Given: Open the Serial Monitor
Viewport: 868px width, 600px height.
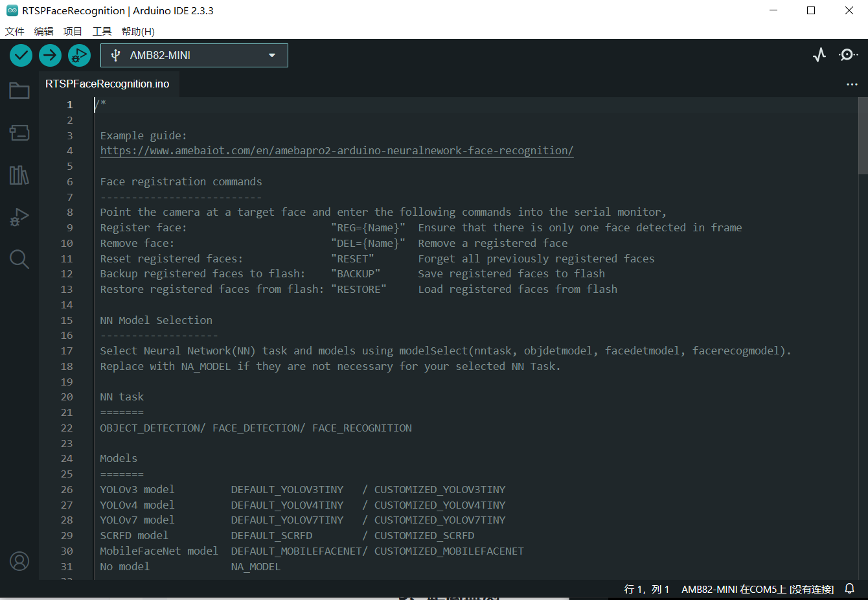Looking at the screenshot, I should 848,55.
